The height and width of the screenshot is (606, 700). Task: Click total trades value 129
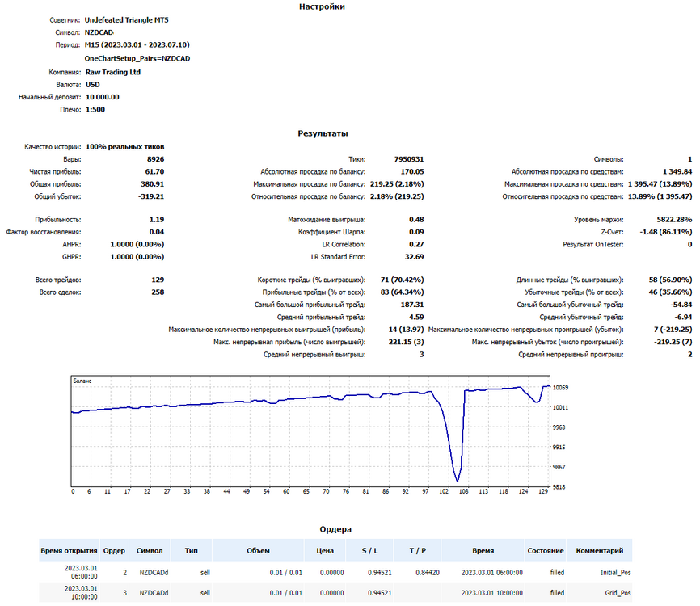coord(158,280)
